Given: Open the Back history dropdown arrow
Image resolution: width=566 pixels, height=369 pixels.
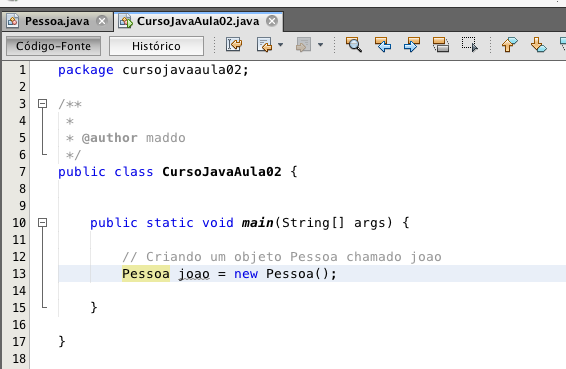Looking at the screenshot, I should (x=280, y=45).
